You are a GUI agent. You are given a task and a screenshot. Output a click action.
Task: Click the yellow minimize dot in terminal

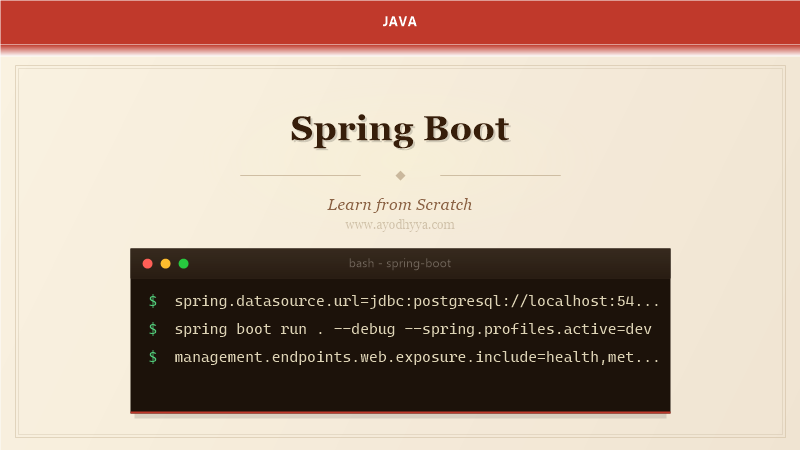coord(165,264)
